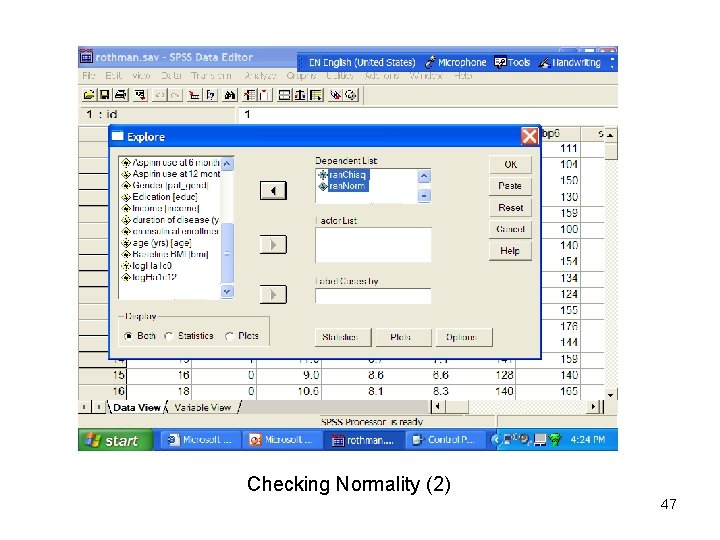Click the Split File toolbar icon
Screen dimensions: 720x540
pyautogui.click(x=285, y=95)
